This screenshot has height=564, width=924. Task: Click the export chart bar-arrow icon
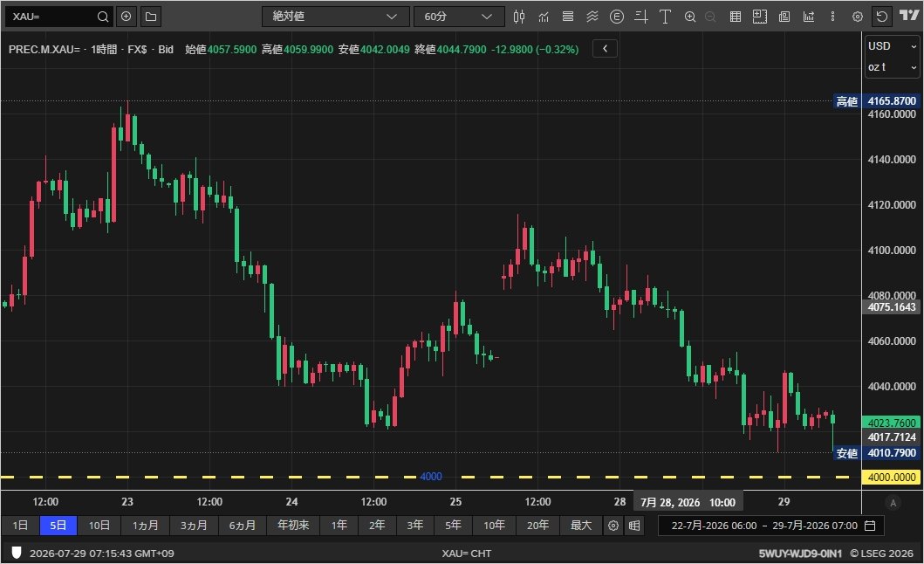tap(809, 17)
